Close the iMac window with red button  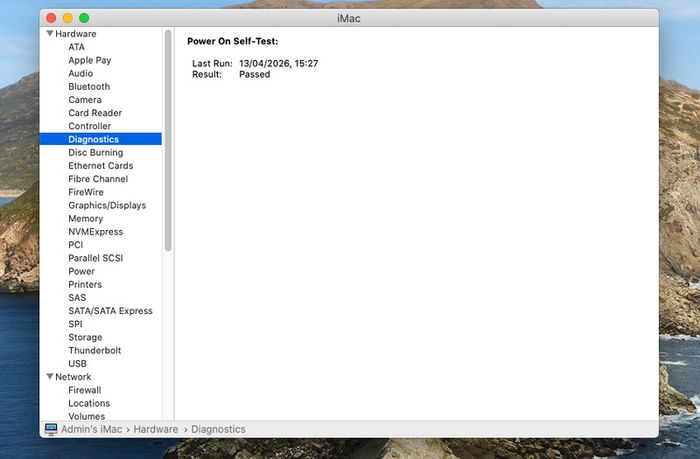(x=51, y=18)
